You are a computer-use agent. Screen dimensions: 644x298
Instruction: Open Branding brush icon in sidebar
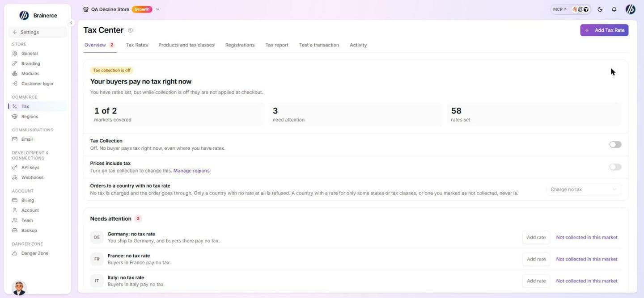(x=15, y=63)
